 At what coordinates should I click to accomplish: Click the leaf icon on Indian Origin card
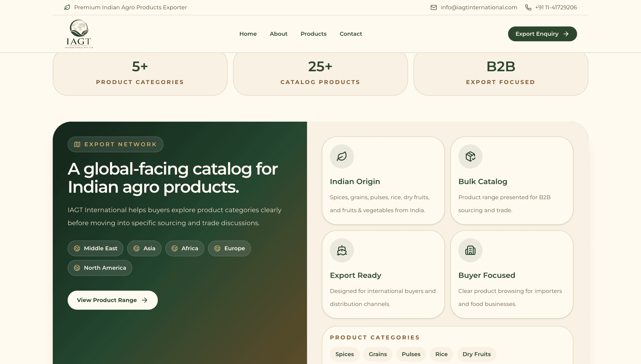342,156
